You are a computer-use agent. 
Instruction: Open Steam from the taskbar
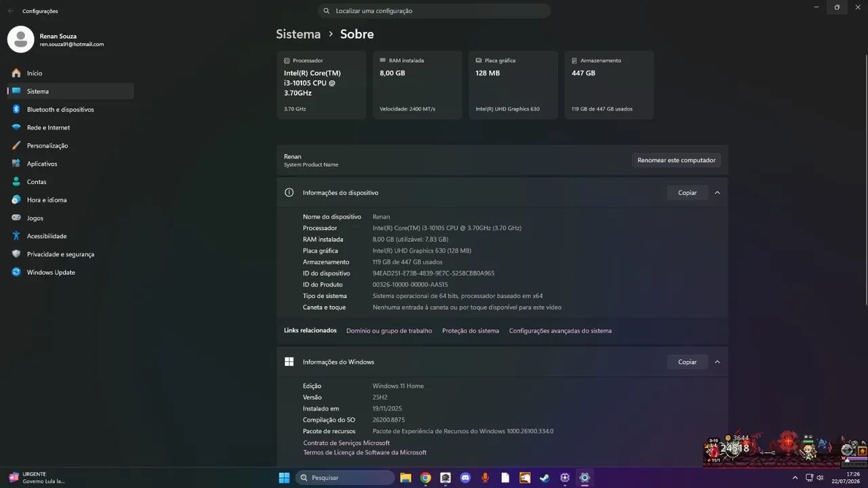(545, 478)
